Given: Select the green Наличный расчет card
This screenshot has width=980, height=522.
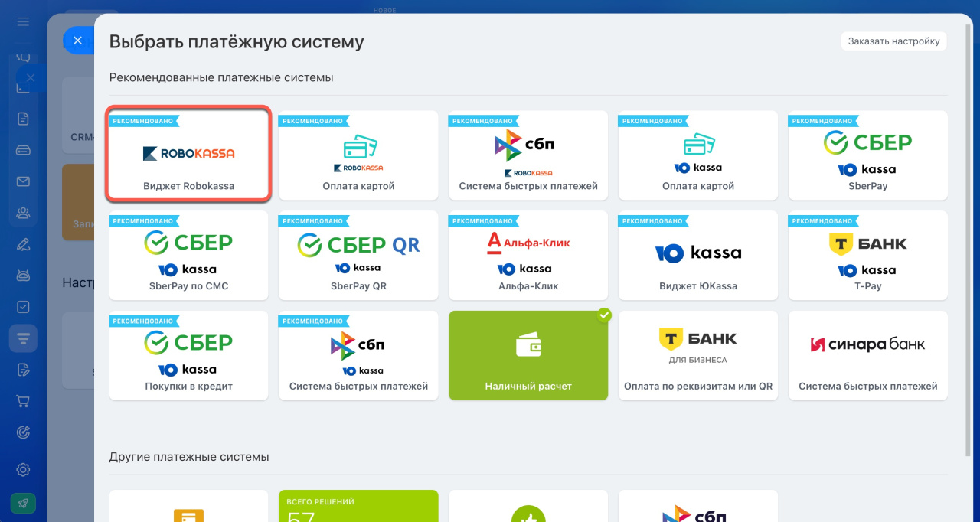Looking at the screenshot, I should click(x=528, y=356).
